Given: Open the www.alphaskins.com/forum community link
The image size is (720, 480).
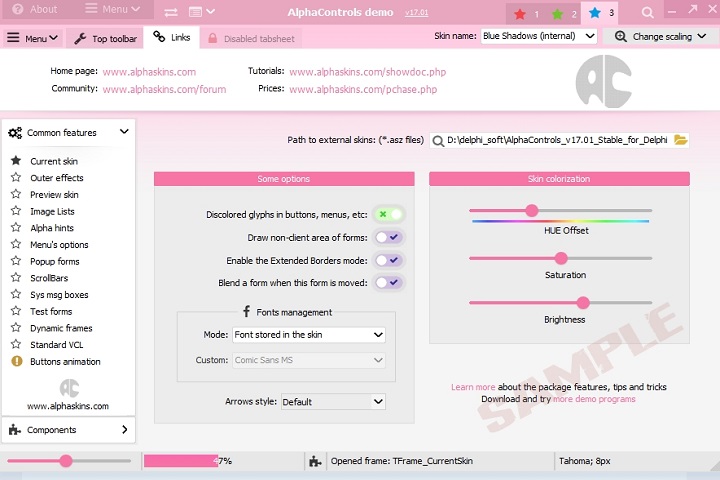Looking at the screenshot, I should tap(164, 89).
